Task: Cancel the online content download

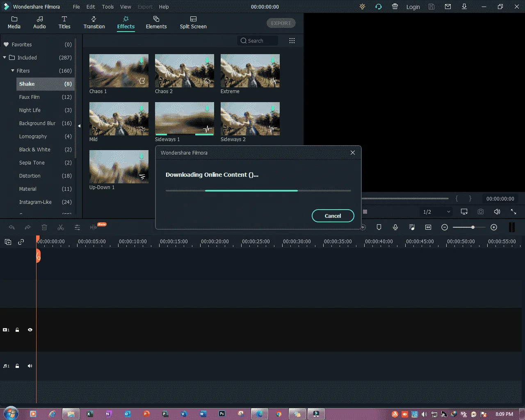Action: pos(333,216)
